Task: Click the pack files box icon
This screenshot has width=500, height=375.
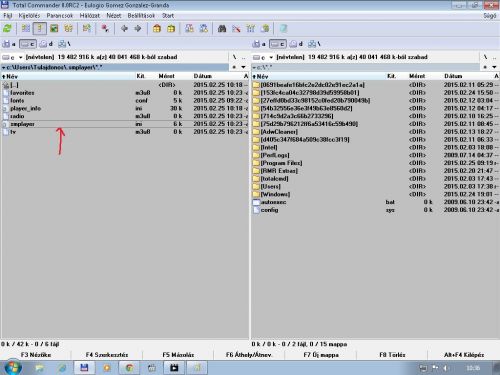Action: click(x=157, y=29)
